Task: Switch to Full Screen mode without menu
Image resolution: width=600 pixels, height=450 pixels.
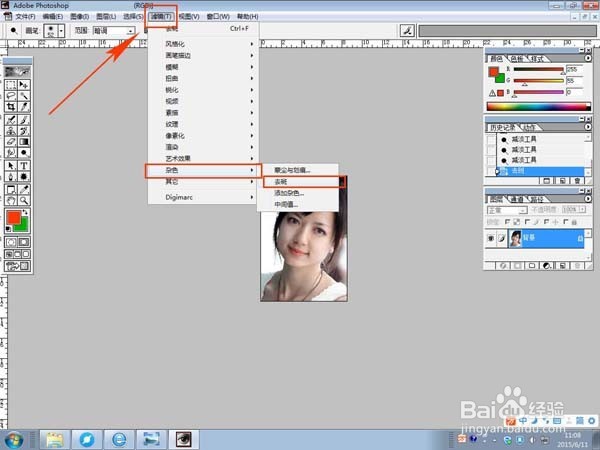Action: pyautogui.click(x=26, y=254)
